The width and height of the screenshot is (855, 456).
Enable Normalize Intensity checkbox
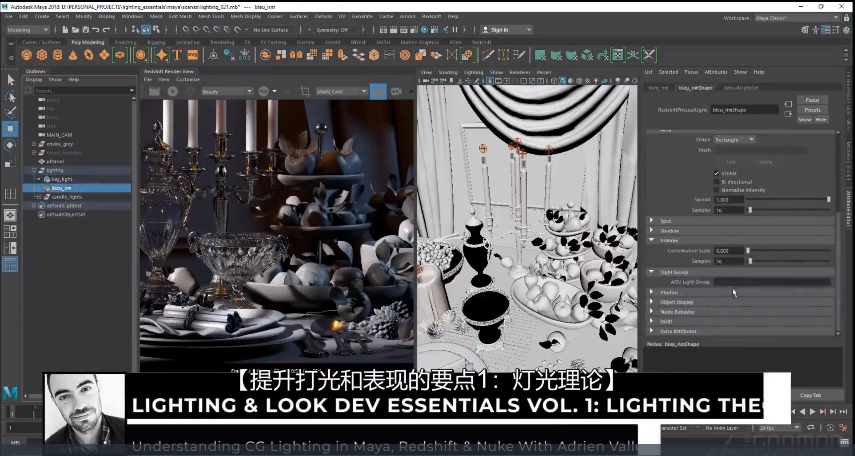716,190
